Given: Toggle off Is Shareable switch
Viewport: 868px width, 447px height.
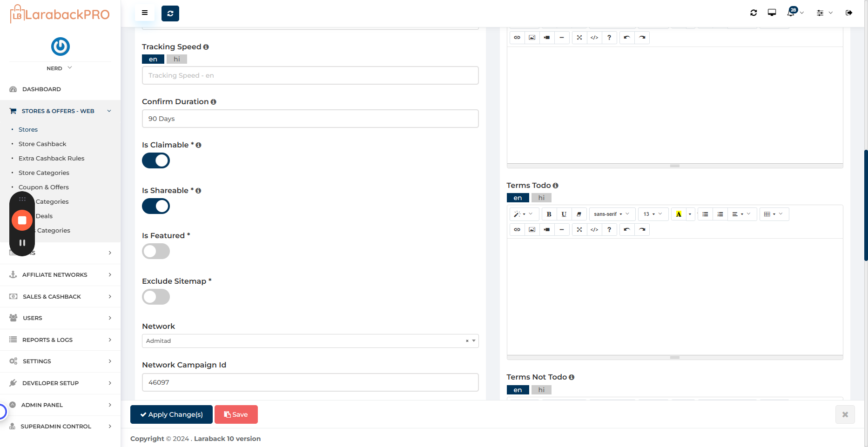Looking at the screenshot, I should click(156, 206).
